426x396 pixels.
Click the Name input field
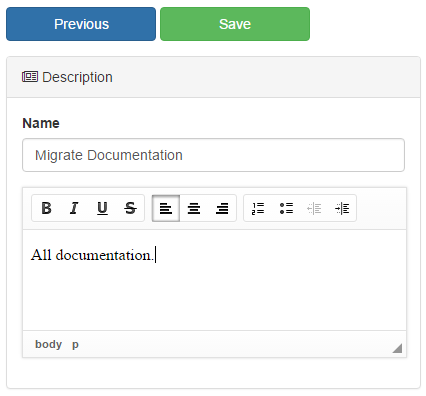[213, 155]
